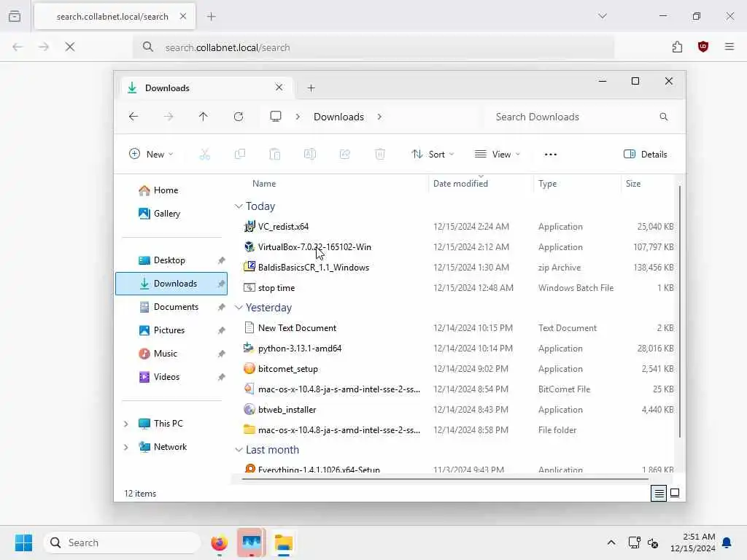Collapse the Today group
Screen dimensions: 747x560
pos(239,206)
